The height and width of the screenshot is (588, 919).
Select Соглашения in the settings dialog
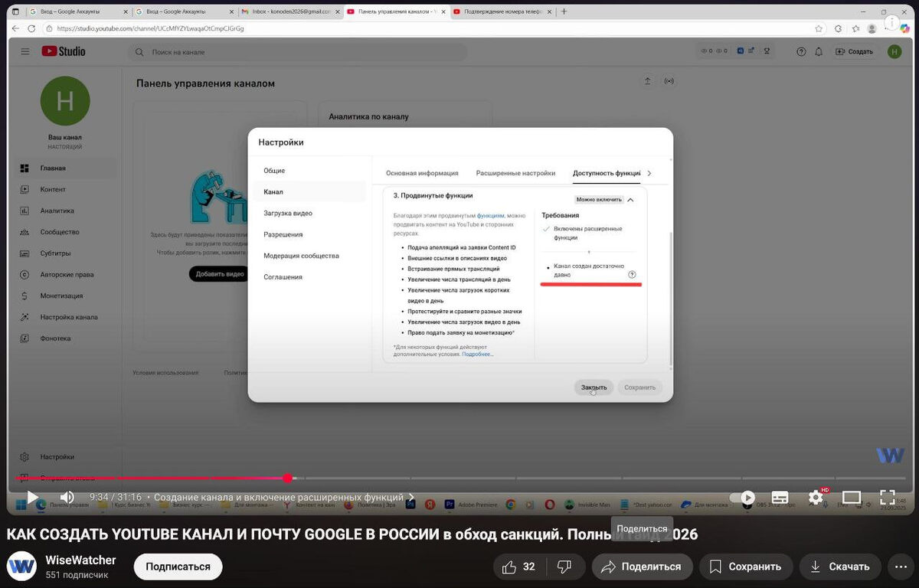pyautogui.click(x=309, y=276)
